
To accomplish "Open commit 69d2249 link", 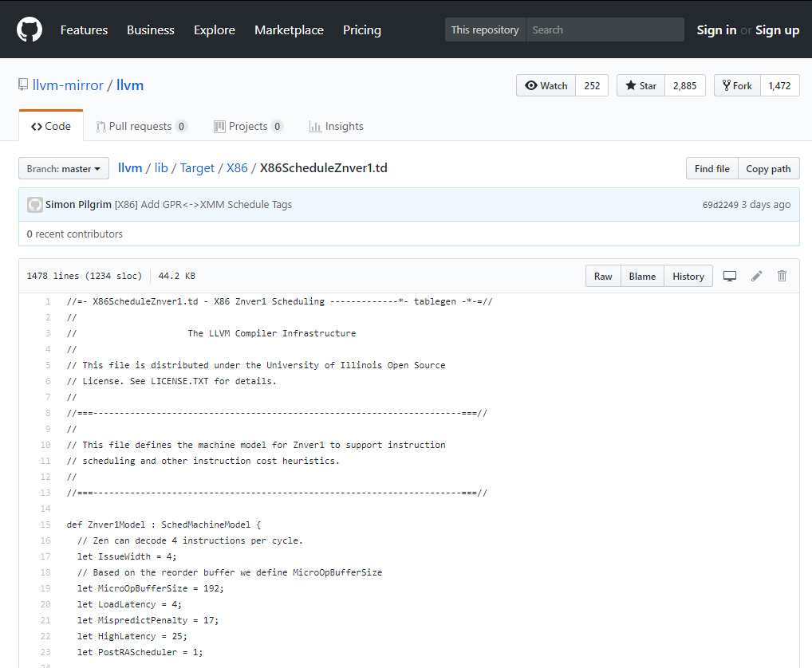I will click(719, 205).
